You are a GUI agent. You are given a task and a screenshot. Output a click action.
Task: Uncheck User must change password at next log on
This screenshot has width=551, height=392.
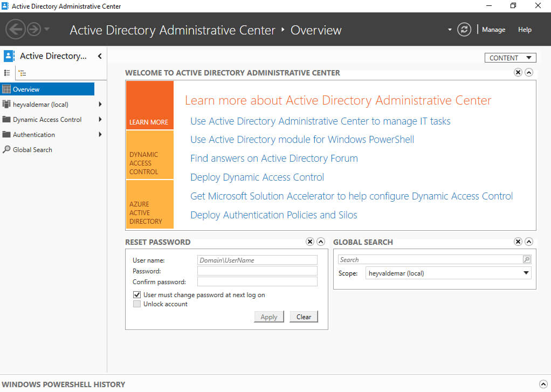pyautogui.click(x=137, y=294)
